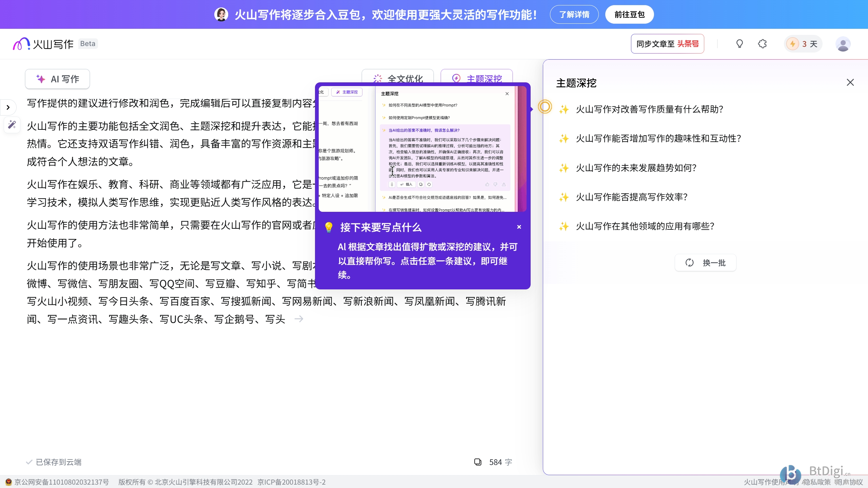Close the 主题深挖 side panel

850,82
